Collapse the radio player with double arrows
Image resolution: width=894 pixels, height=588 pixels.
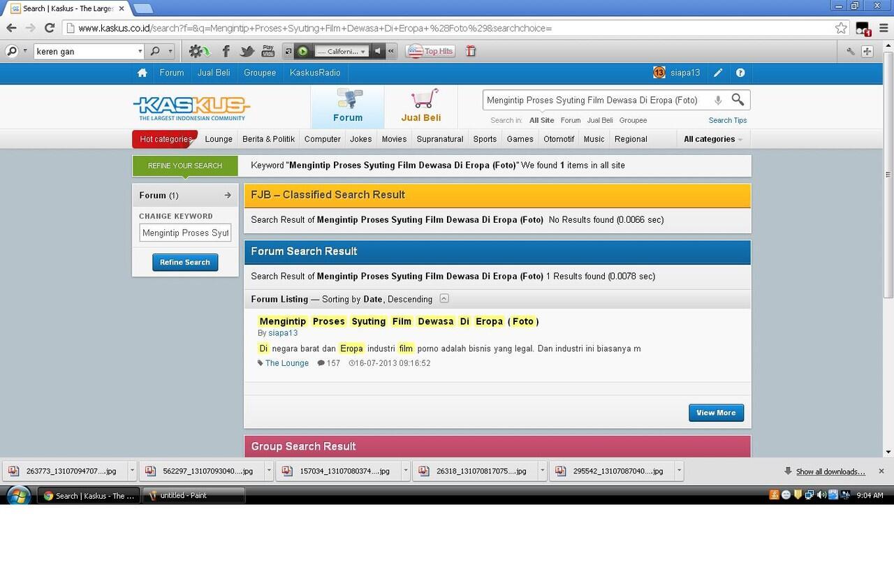point(391,51)
